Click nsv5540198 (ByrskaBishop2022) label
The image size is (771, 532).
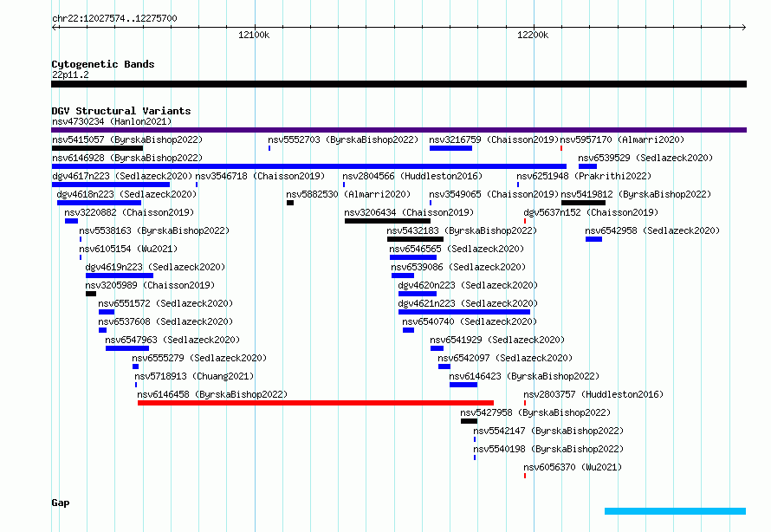point(548,449)
